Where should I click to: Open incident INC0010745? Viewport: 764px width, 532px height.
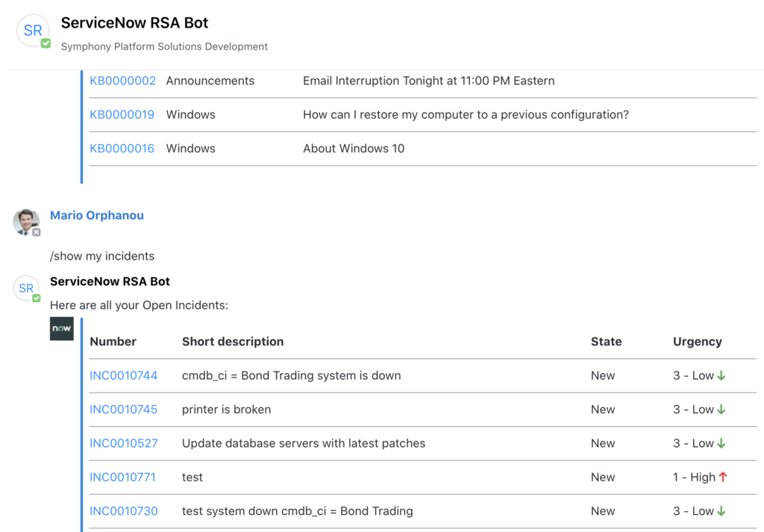(x=124, y=410)
